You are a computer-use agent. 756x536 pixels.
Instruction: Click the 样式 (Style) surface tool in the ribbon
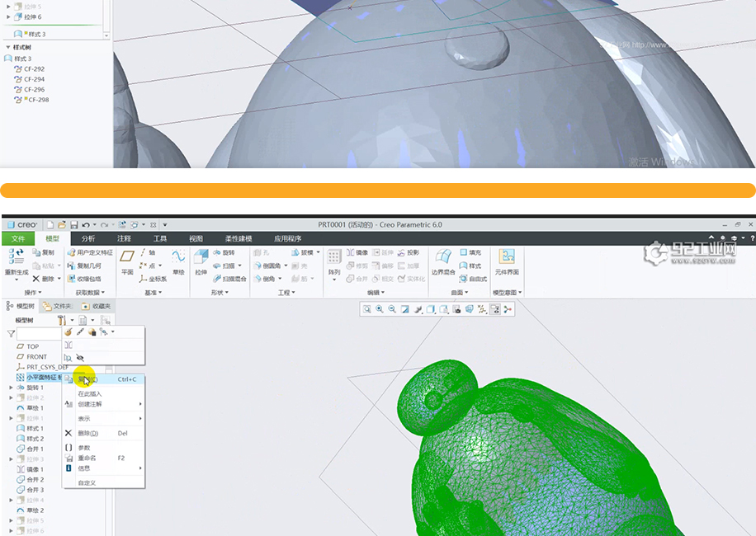click(x=470, y=266)
